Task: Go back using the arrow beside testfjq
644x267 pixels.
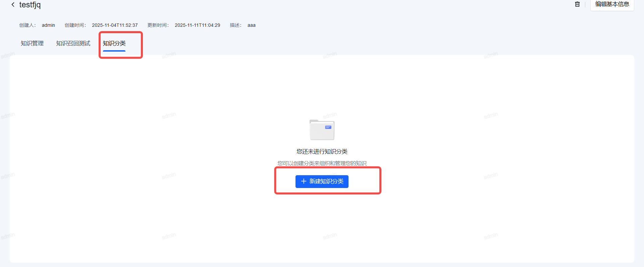Action: tap(13, 5)
